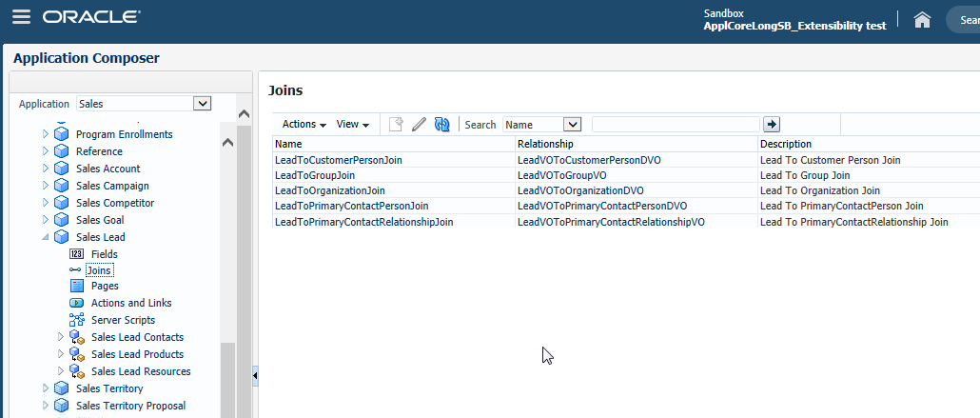Click the search Go arrow button
The image size is (980, 418).
[772, 125]
